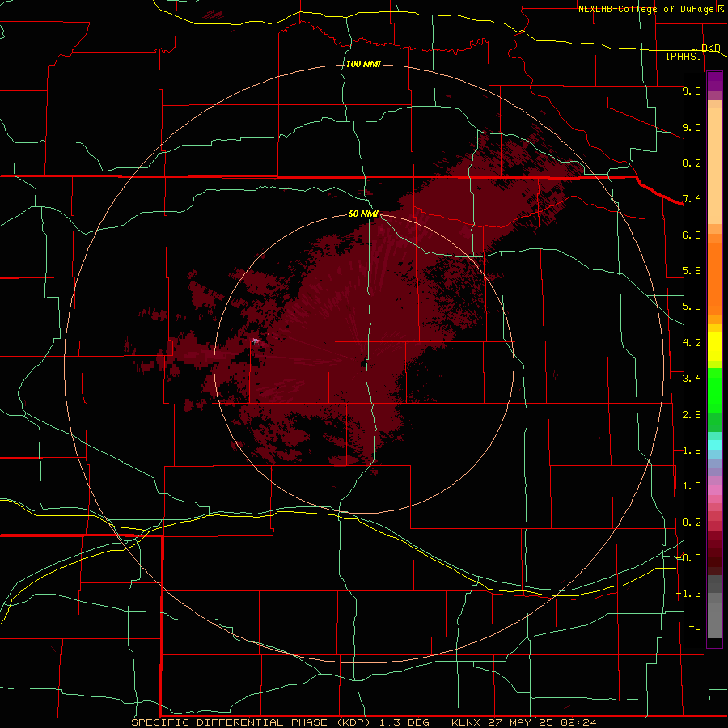Click the cyan segment of the color bar
This screenshot has width=728, height=728.
point(714,445)
